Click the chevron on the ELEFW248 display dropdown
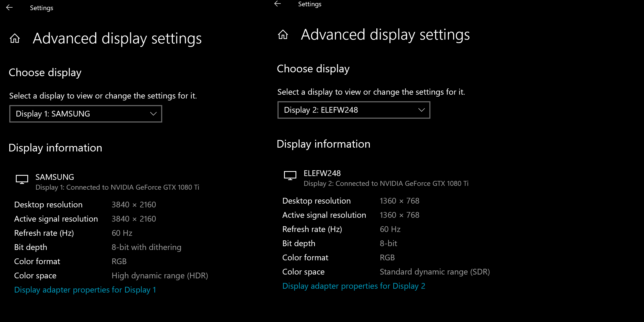 tap(421, 110)
